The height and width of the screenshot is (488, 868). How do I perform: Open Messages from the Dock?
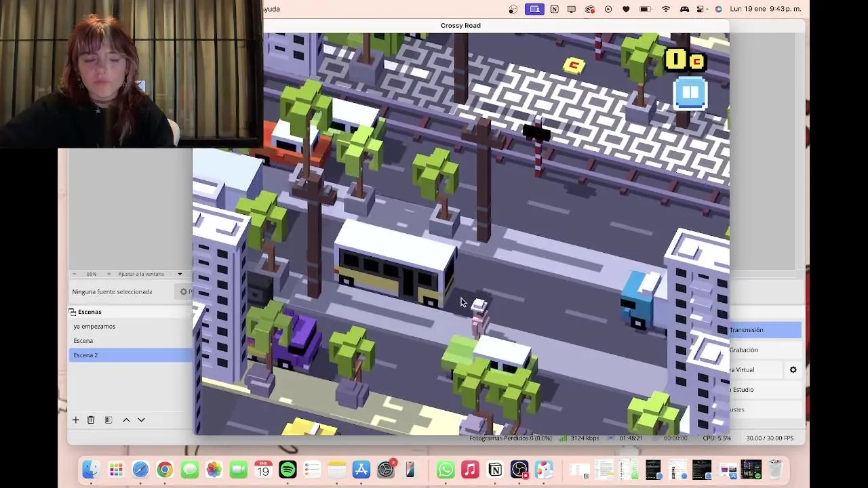coord(189,469)
